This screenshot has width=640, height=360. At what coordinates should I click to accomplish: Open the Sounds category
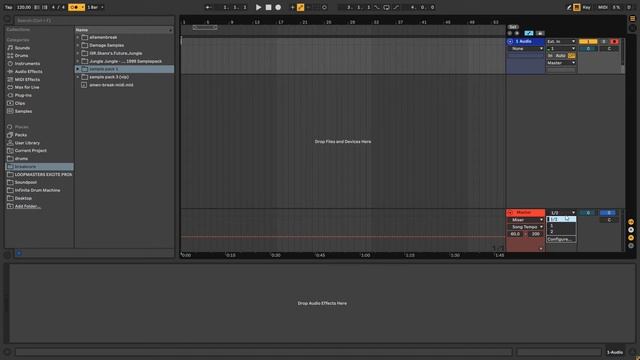(22, 48)
